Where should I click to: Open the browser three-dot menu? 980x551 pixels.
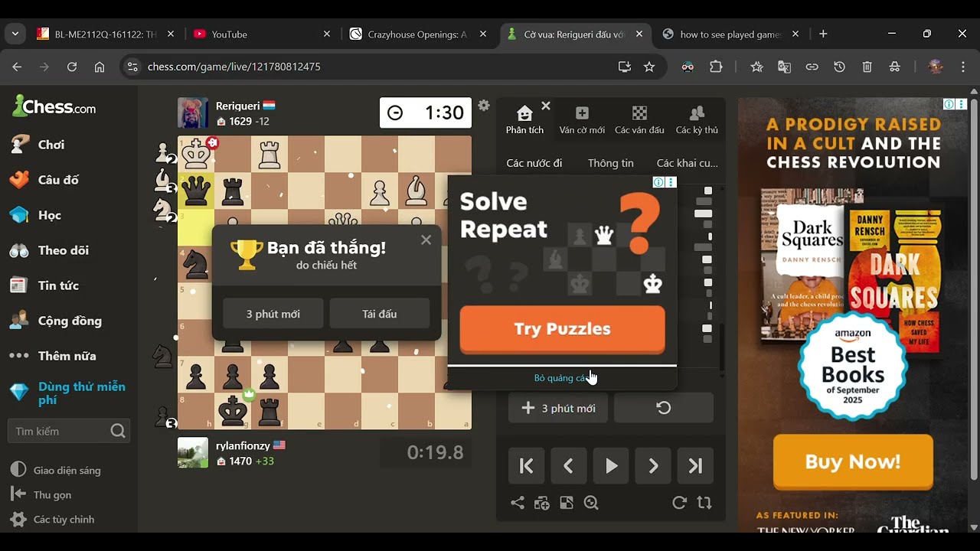pyautogui.click(x=962, y=67)
